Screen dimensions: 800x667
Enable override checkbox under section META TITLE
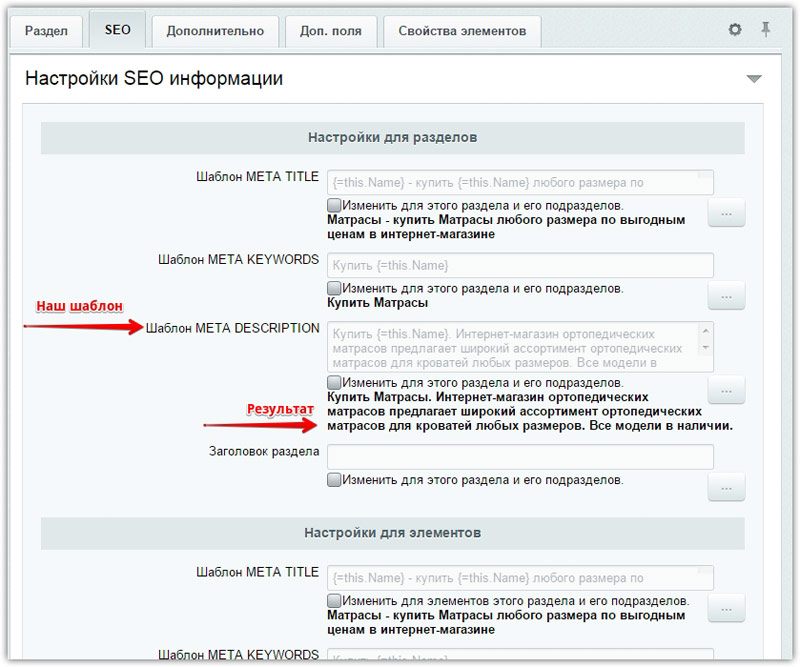(334, 204)
